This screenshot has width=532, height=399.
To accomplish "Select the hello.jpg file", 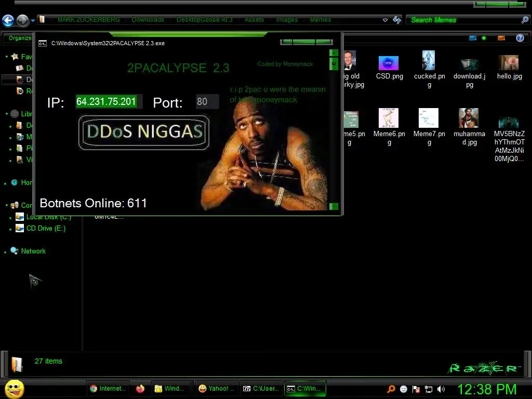I will (x=509, y=67).
